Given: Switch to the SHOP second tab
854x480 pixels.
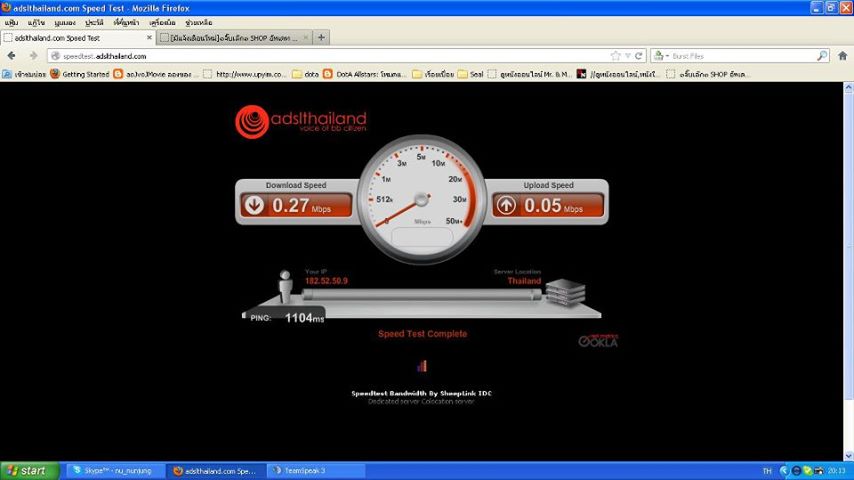Looking at the screenshot, I should 234,38.
